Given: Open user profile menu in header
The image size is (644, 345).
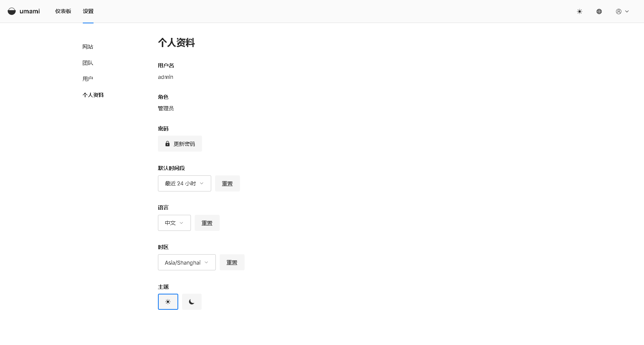Looking at the screenshot, I should [623, 11].
